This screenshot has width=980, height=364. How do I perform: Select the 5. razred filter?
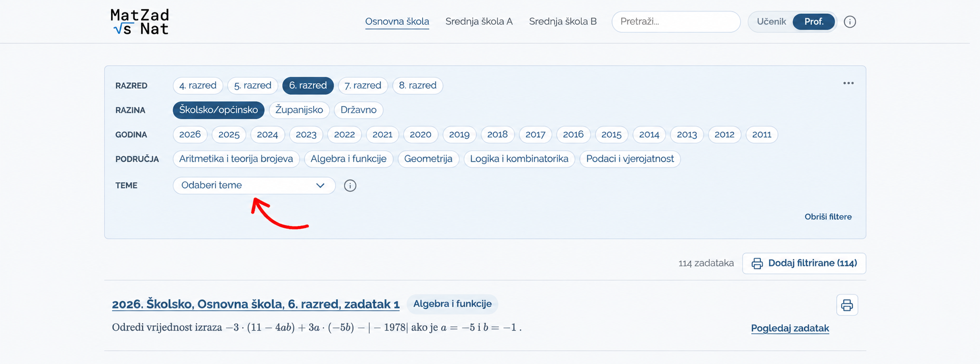point(253,86)
